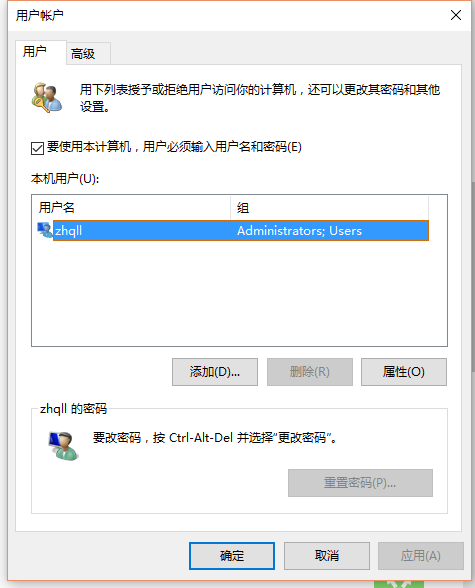
Task: Click the 用户名 column header
Action: 131,207
